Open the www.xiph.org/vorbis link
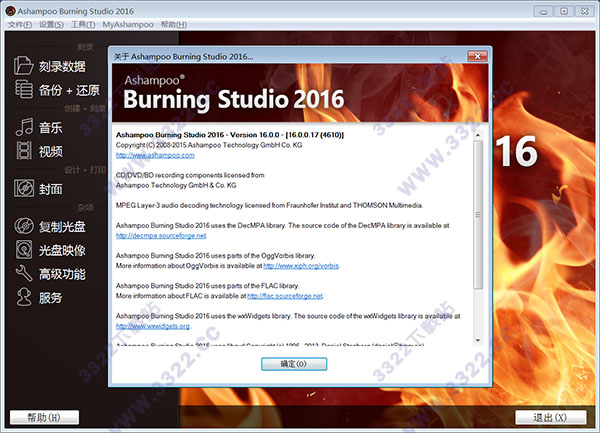This screenshot has width=600, height=433. point(301,265)
